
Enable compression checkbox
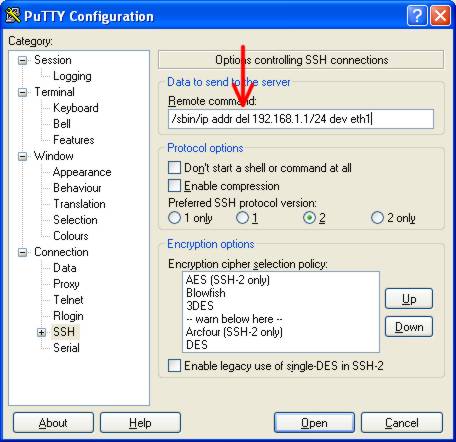[x=174, y=186]
